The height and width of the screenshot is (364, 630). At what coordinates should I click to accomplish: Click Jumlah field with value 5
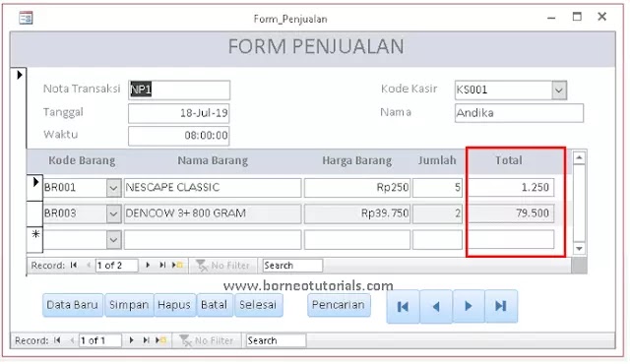(437, 188)
